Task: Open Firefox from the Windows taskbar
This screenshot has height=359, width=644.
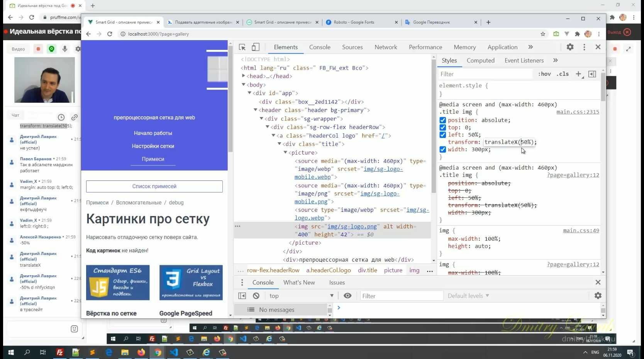Action: click(x=141, y=352)
